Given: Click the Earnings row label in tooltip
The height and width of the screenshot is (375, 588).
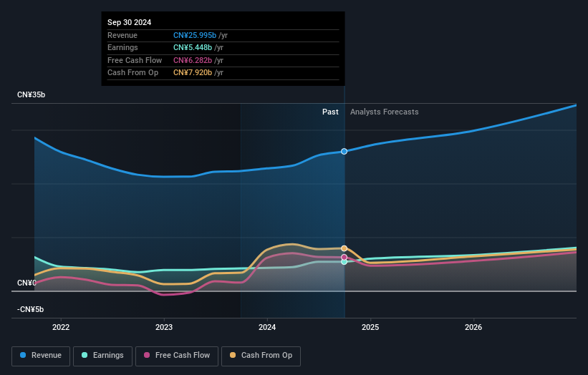Looking at the screenshot, I should click(x=122, y=47).
